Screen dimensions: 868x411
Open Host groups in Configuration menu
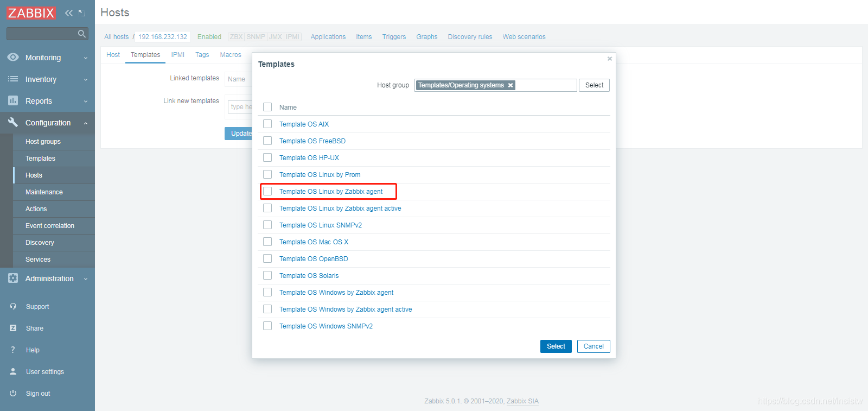click(43, 142)
